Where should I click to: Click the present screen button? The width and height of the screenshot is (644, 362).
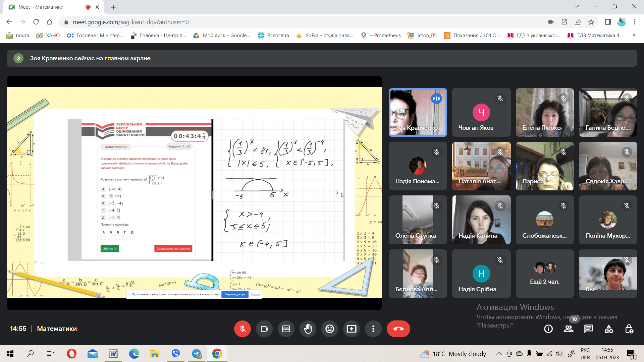352,329
